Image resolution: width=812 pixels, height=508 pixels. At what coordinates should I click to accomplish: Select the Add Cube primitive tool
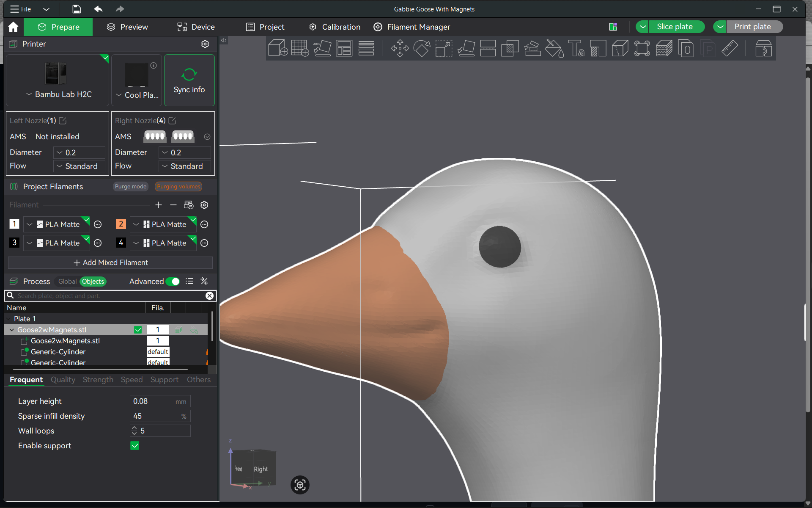(x=278, y=48)
